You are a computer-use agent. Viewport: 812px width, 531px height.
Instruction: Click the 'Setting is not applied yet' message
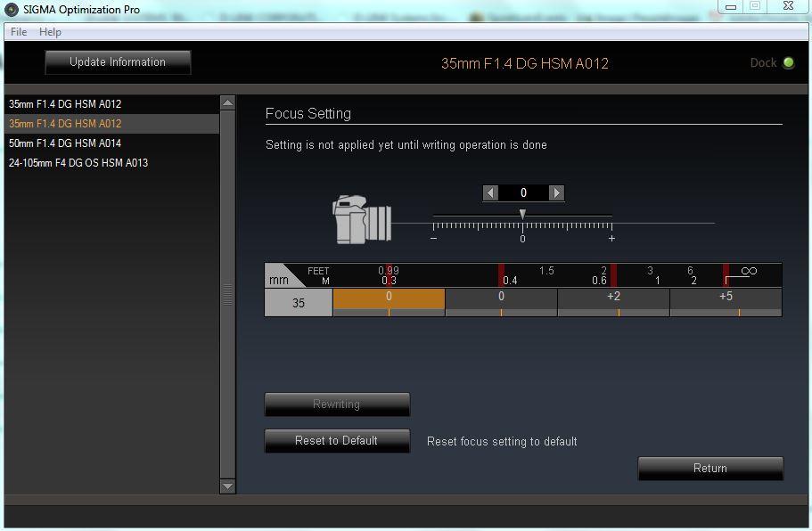pyautogui.click(x=406, y=145)
